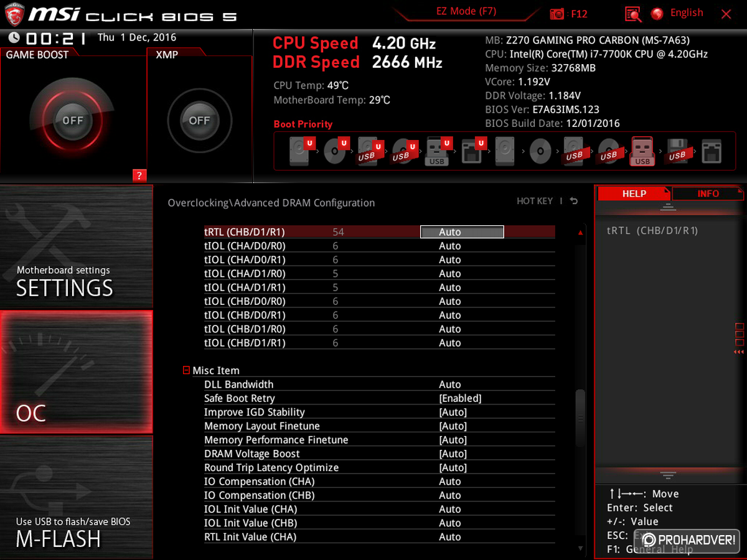Click the HOT KEY button
747x560 pixels.
point(535,201)
